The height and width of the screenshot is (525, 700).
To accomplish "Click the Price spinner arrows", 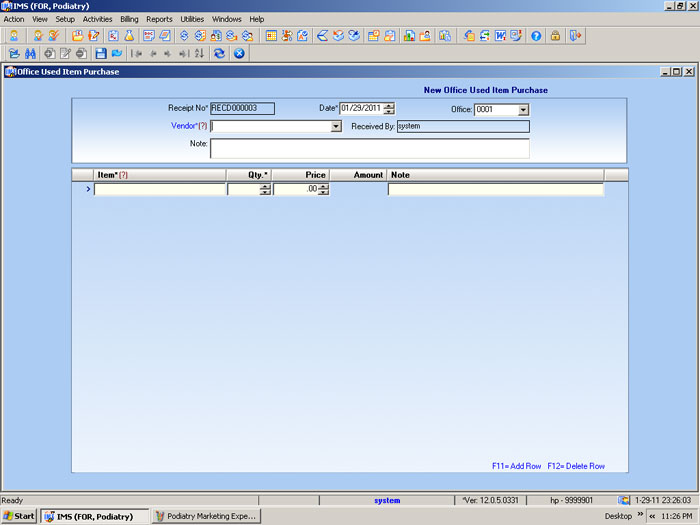I will pyautogui.click(x=323, y=189).
